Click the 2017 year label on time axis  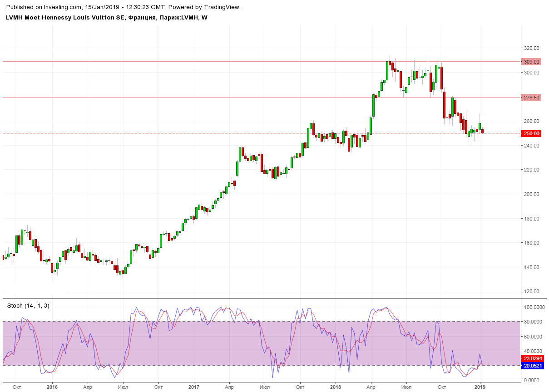(194, 387)
